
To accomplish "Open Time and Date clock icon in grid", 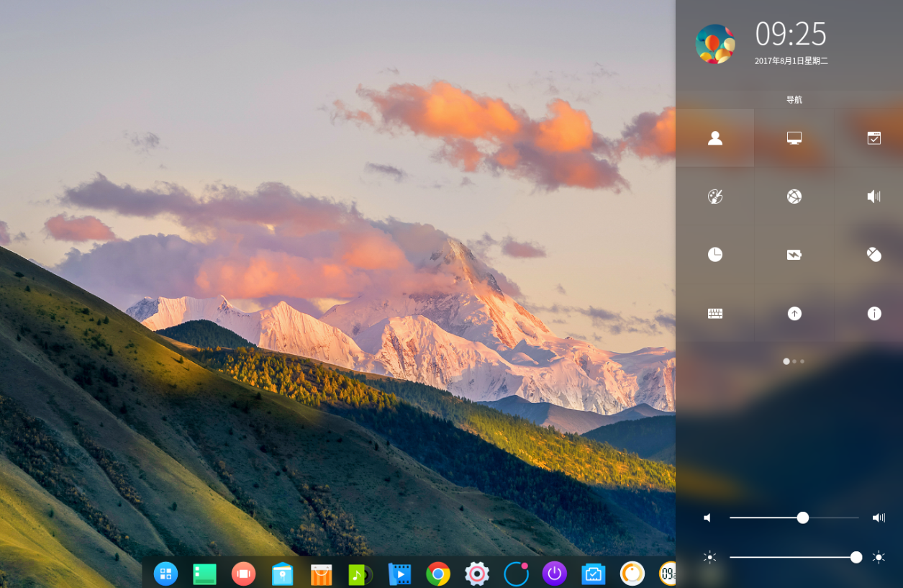I will [x=714, y=255].
